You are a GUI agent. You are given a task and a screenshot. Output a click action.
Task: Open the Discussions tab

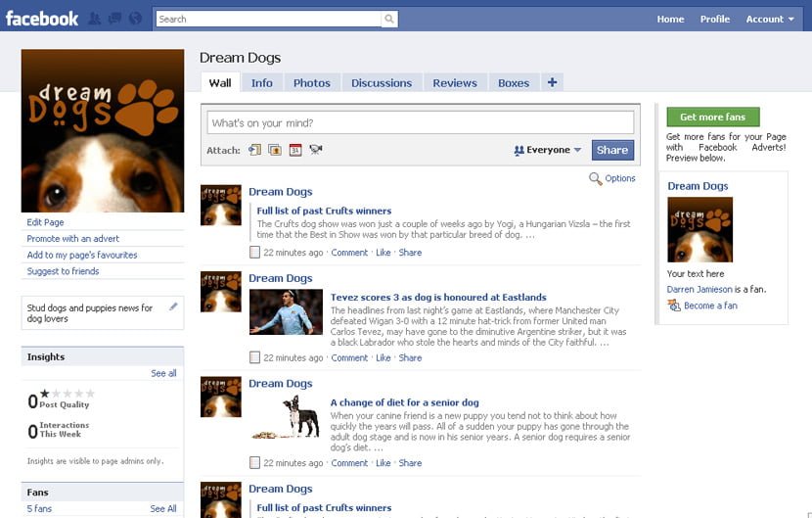tap(381, 83)
